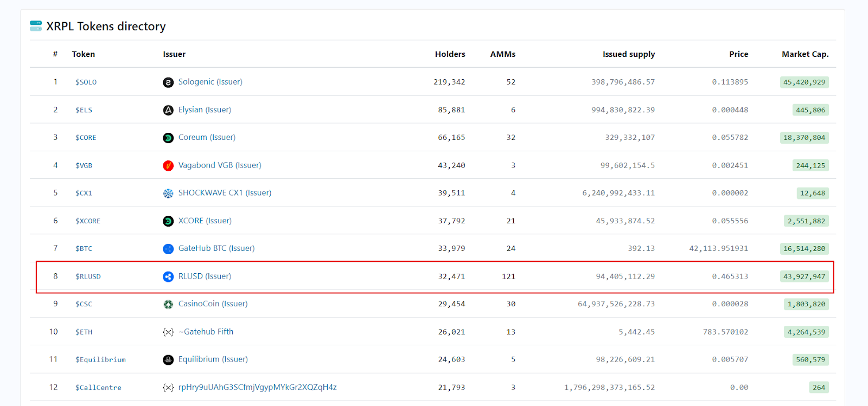The height and width of the screenshot is (406, 868).
Task: Click the 445,806 market cap badge
Action: pyautogui.click(x=810, y=110)
